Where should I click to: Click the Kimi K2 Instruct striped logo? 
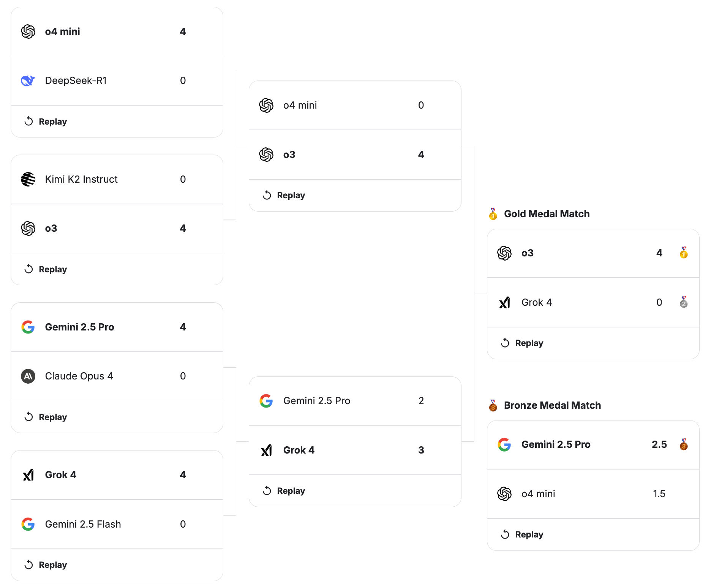pyautogui.click(x=28, y=179)
